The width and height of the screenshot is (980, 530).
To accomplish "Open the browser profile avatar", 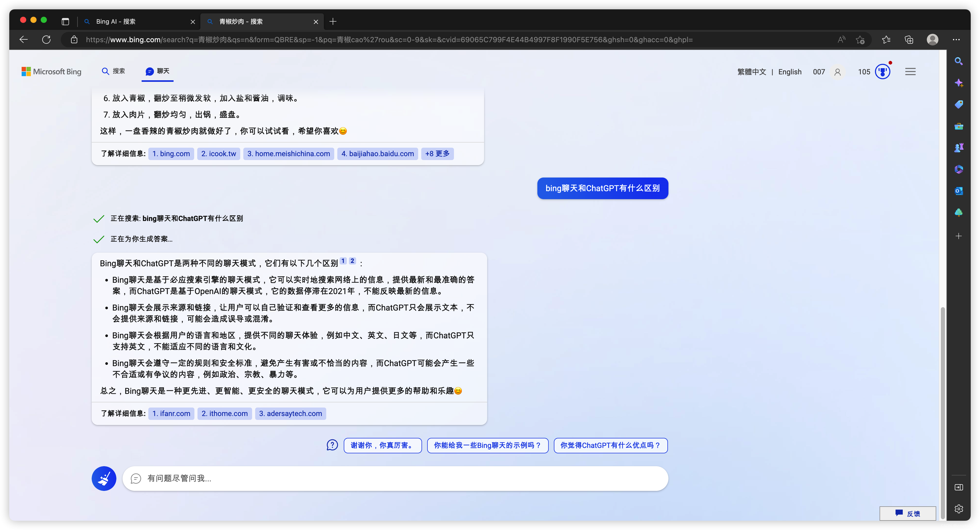I will point(932,40).
